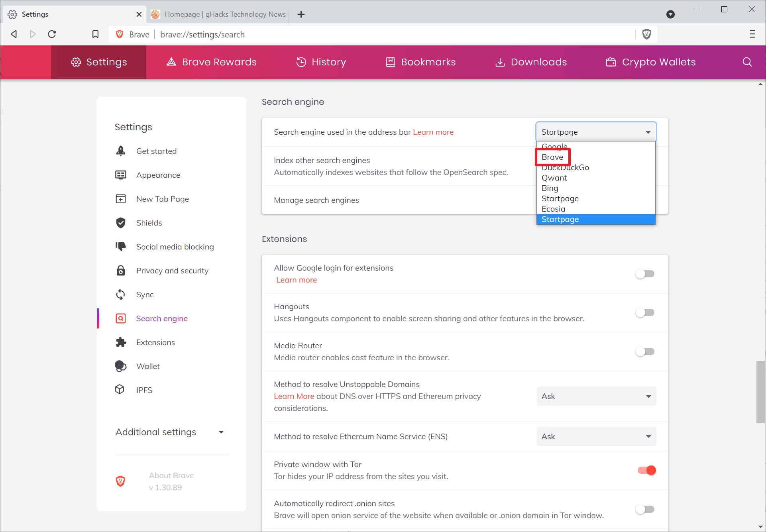Click the Search icon in top-right toolbar
The image size is (766, 532).
click(x=747, y=62)
